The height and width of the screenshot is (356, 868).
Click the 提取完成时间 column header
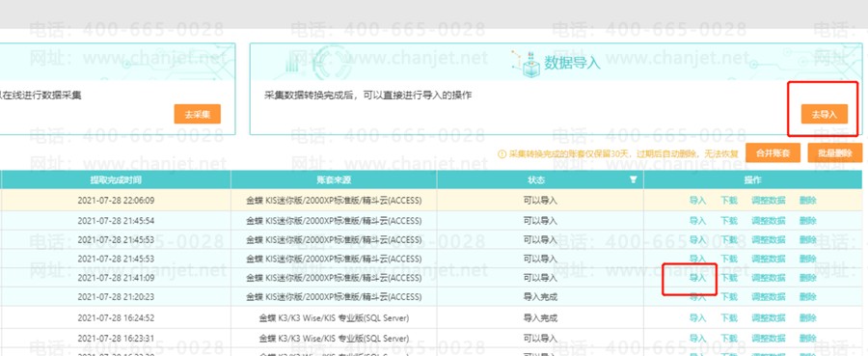click(116, 180)
